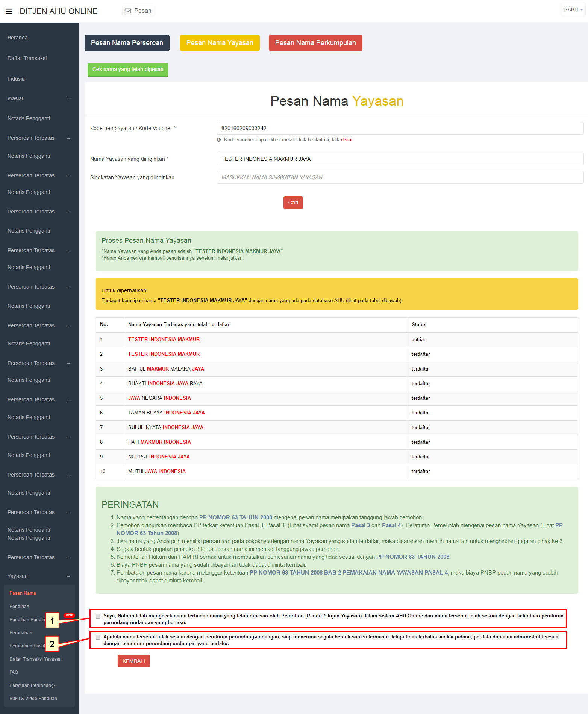Click the Singkatan Yayasan input field
The width and height of the screenshot is (588, 714).
tap(400, 177)
